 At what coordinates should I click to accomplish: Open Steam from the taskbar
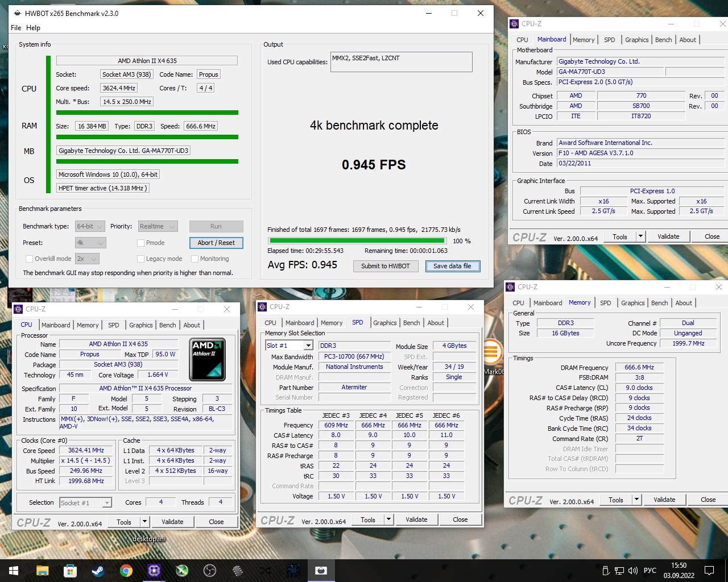point(98,571)
